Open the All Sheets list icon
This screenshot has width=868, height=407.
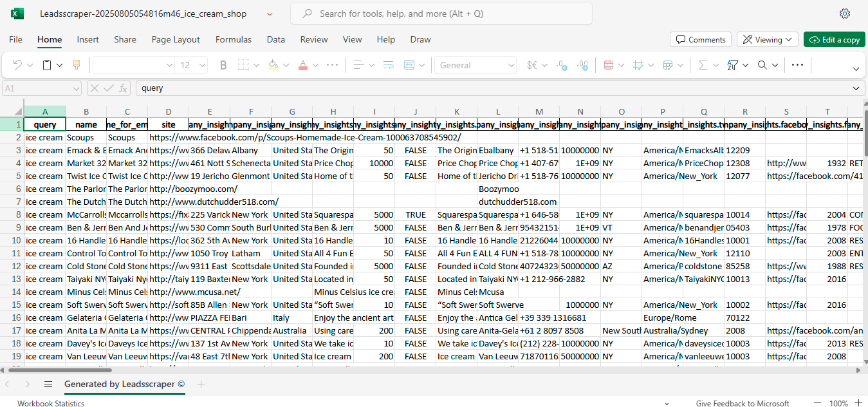tap(48, 384)
